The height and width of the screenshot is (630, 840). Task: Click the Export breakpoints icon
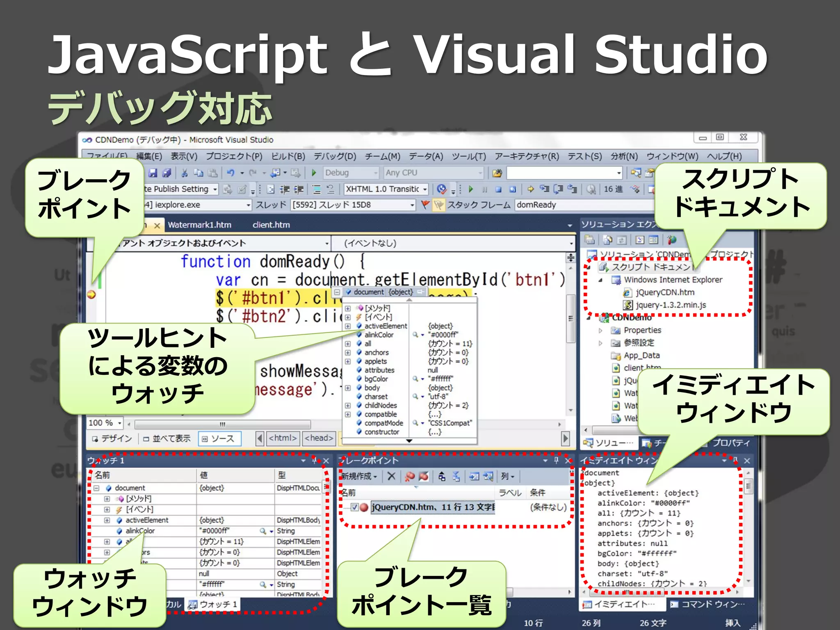[442, 476]
